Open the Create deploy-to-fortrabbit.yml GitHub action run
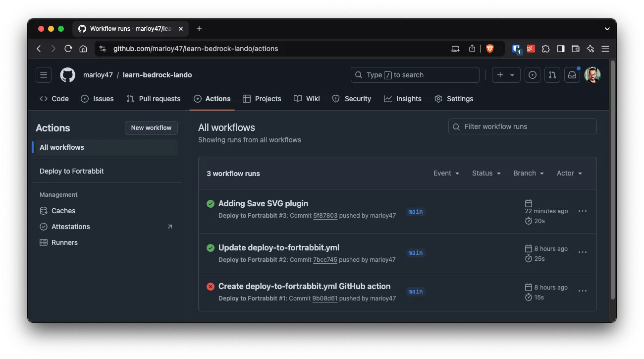Image resolution: width=644 pixels, height=359 pixels. point(304,286)
